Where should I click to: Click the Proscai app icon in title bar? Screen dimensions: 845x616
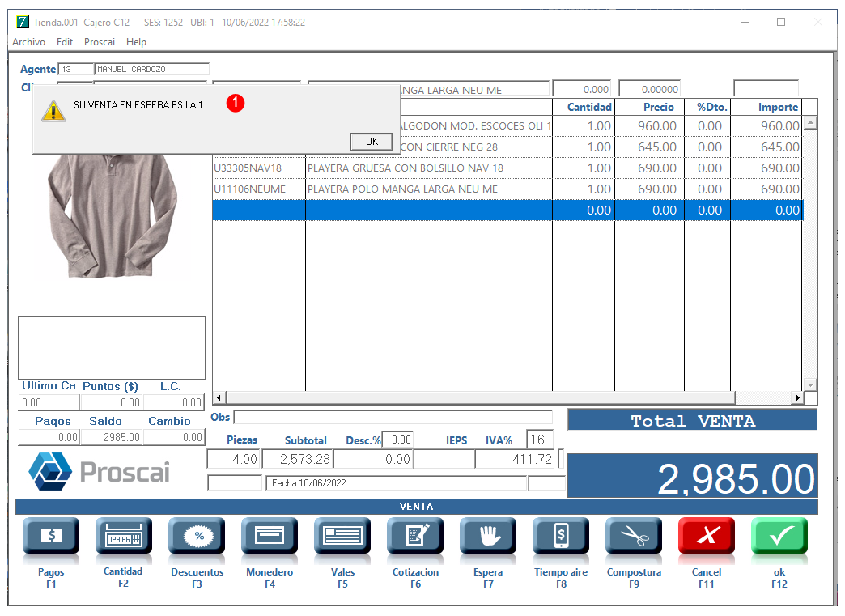(22, 22)
